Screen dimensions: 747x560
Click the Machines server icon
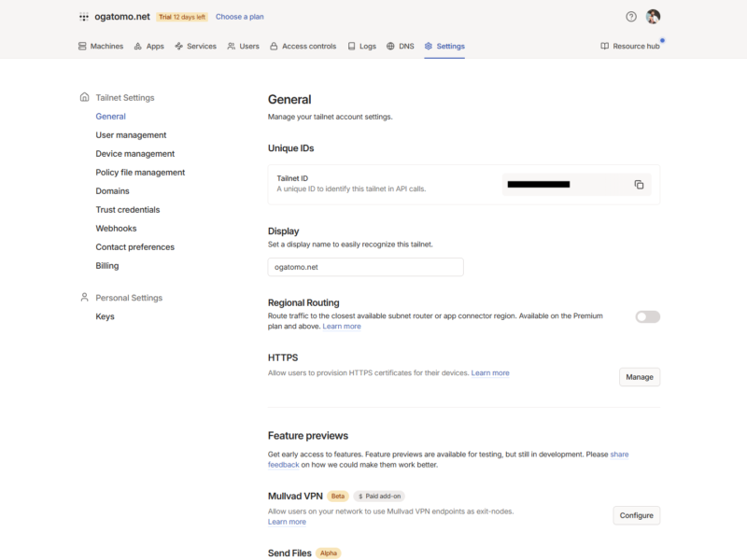(82, 46)
